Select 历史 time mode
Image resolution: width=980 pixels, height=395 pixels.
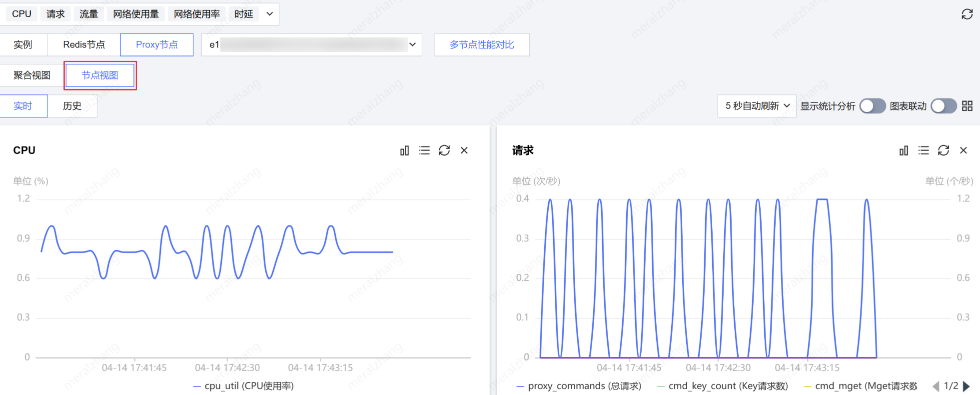pos(72,106)
